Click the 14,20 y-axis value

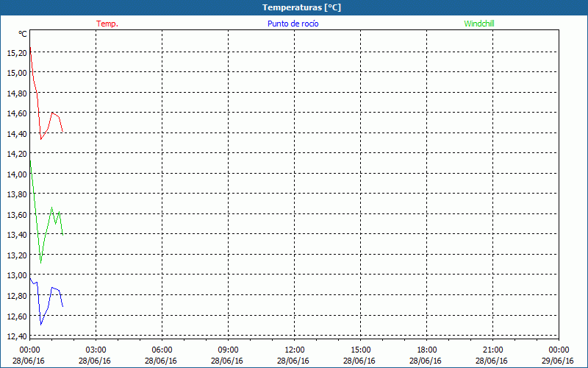17,154
